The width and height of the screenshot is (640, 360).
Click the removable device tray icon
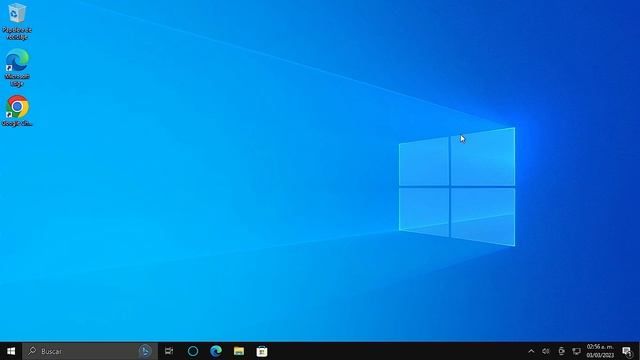click(562, 351)
